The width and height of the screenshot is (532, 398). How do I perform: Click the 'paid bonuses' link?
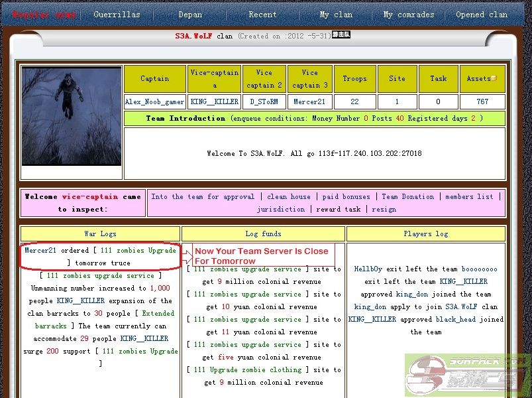(346, 197)
